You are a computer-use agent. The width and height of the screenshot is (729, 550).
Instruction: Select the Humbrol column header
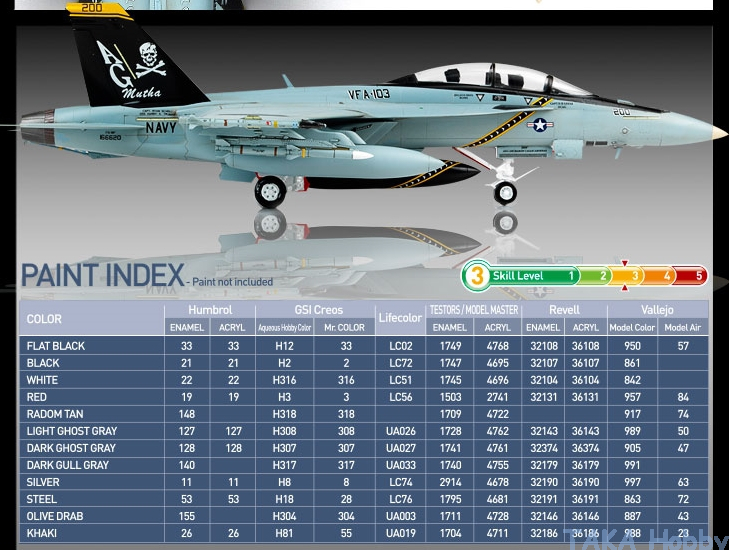point(210,310)
